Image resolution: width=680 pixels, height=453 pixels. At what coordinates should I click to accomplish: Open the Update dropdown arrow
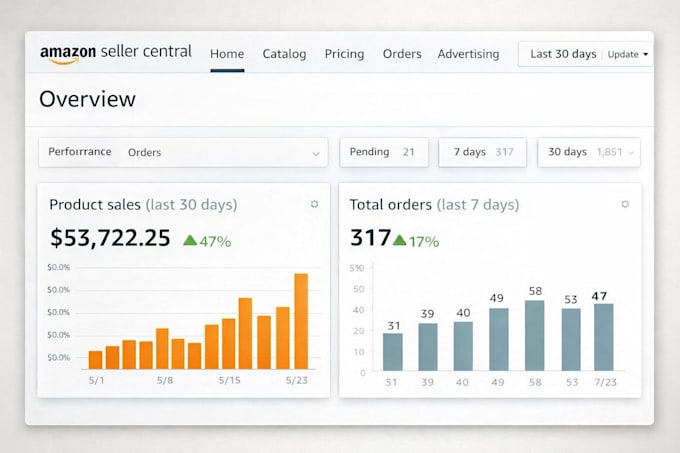pyautogui.click(x=645, y=55)
